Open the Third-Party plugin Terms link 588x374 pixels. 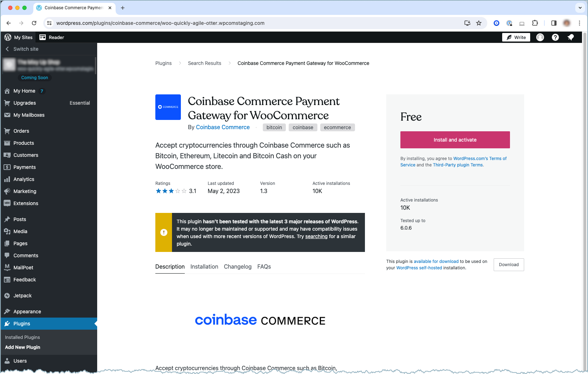coord(458,165)
